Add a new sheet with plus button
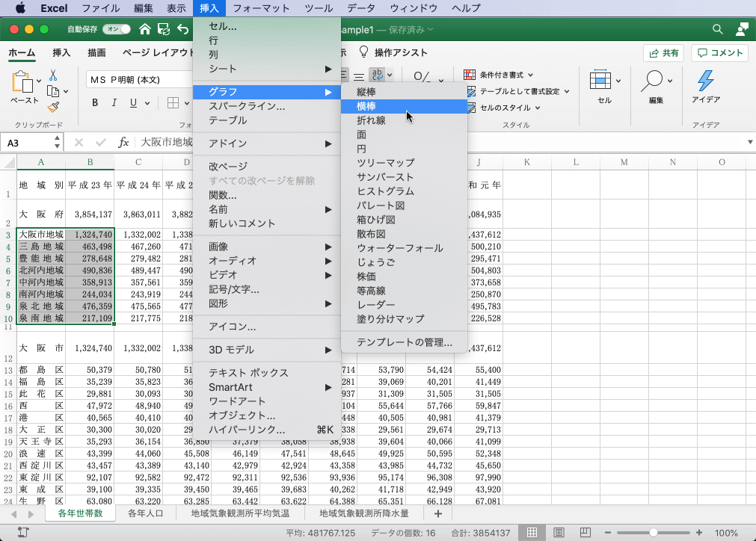 437,514
